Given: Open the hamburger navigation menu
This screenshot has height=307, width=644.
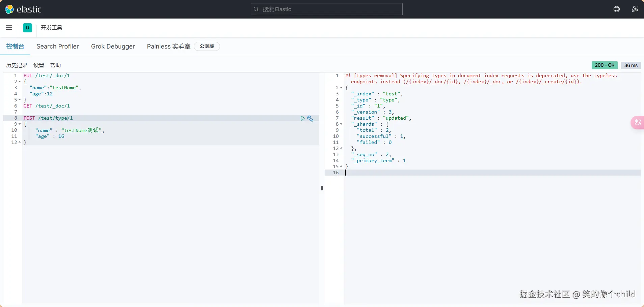Looking at the screenshot, I should [x=9, y=28].
